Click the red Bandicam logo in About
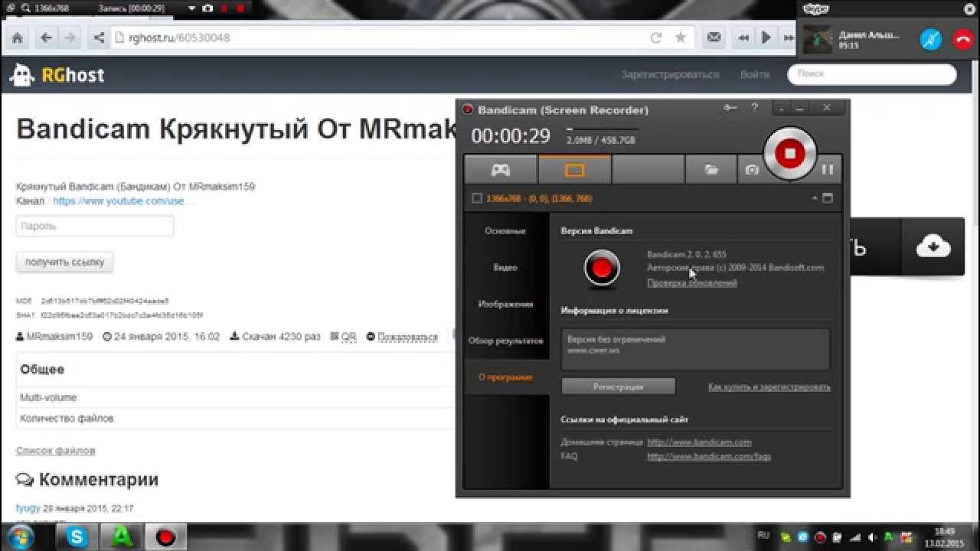 point(602,268)
